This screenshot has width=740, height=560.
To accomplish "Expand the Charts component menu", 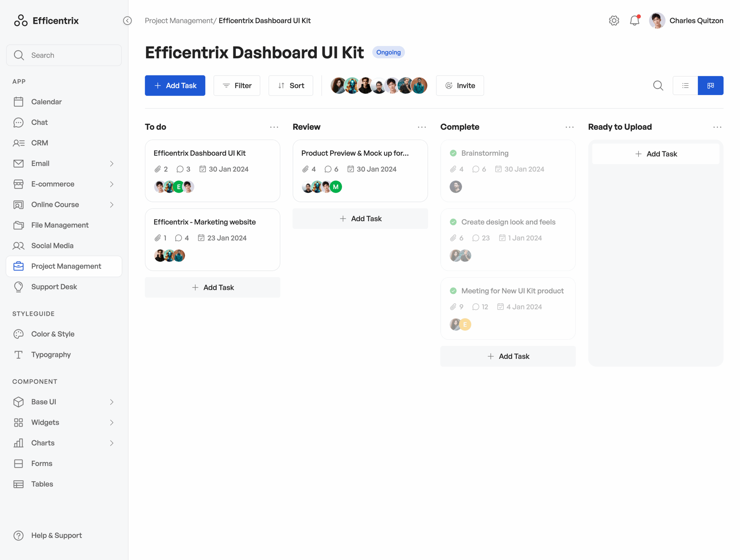I will point(112,443).
